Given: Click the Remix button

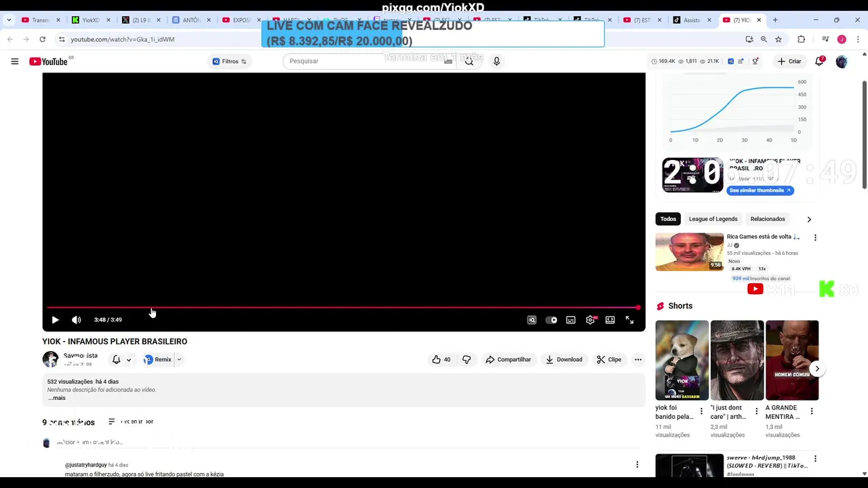Looking at the screenshot, I should (158, 359).
